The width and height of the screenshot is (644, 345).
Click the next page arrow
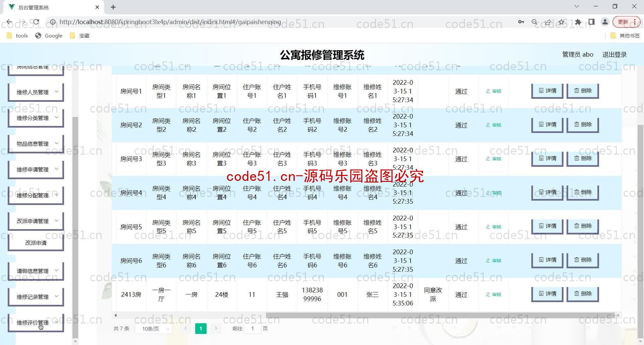216,329
